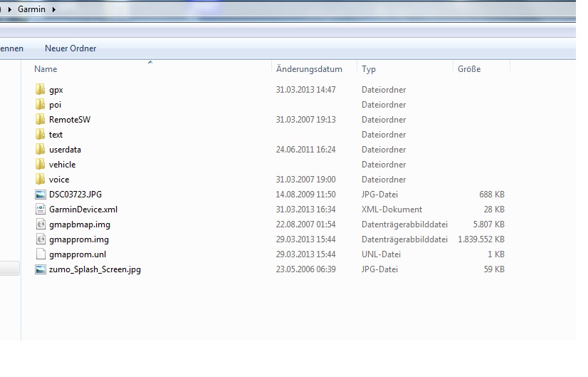Sort by Änderungsdatum column header

click(x=309, y=69)
